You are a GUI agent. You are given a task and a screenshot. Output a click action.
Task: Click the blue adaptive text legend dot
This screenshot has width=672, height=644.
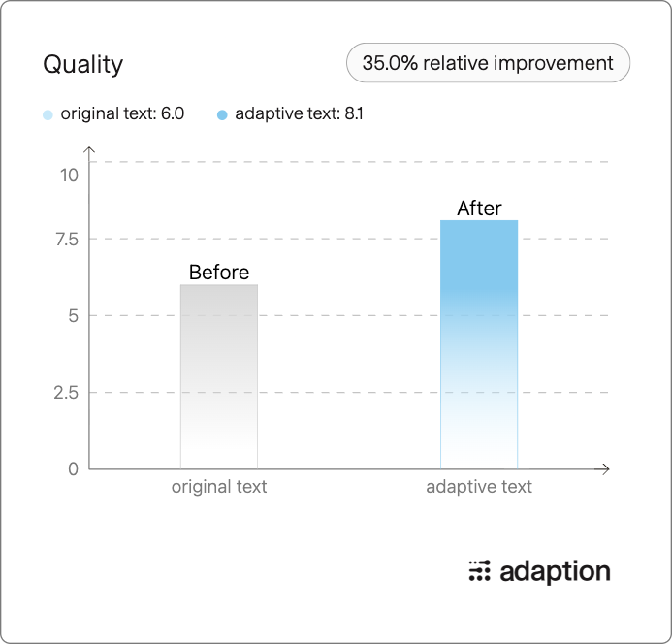coord(222,114)
